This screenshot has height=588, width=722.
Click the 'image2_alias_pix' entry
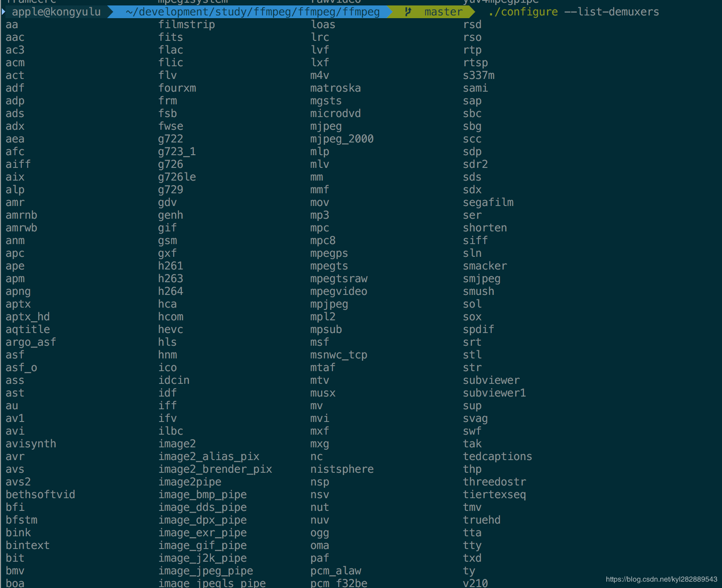[209, 456]
